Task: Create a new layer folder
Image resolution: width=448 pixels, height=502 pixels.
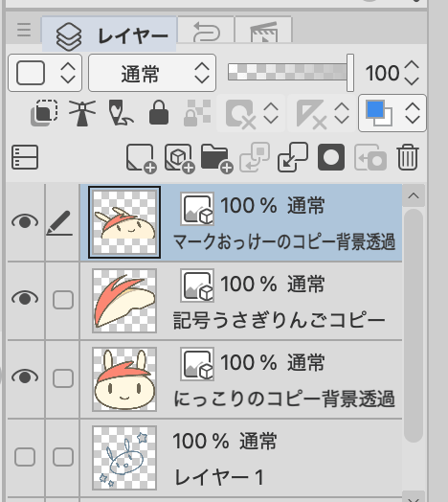Action: pyautogui.click(x=216, y=158)
